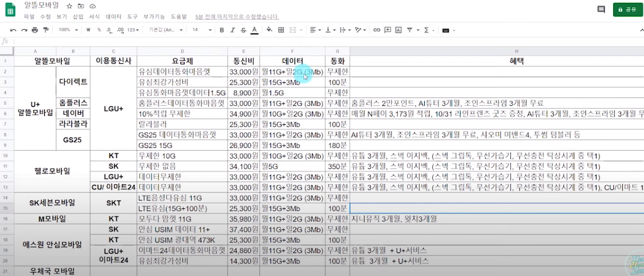Click the move-to-folder icon

[x=81, y=6]
